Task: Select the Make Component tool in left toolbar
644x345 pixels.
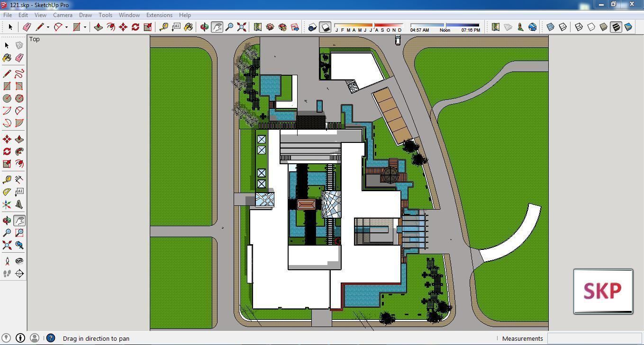Action: tap(19, 45)
